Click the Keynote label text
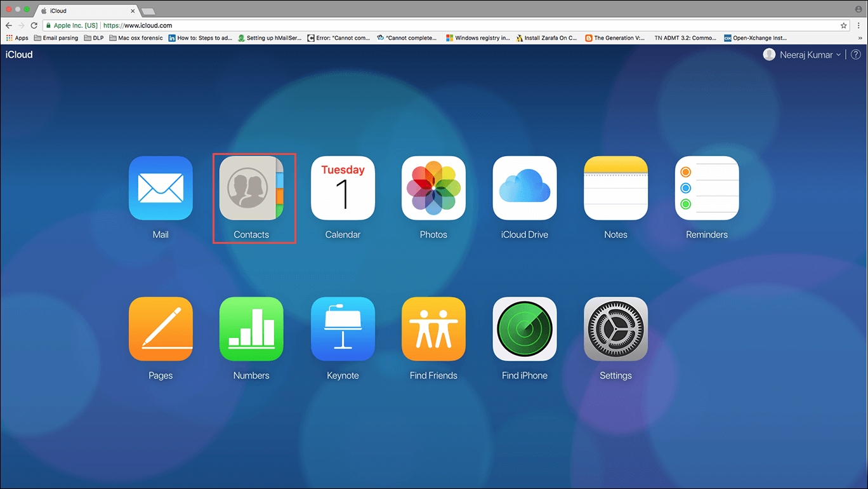Image resolution: width=868 pixels, height=489 pixels. (x=343, y=376)
